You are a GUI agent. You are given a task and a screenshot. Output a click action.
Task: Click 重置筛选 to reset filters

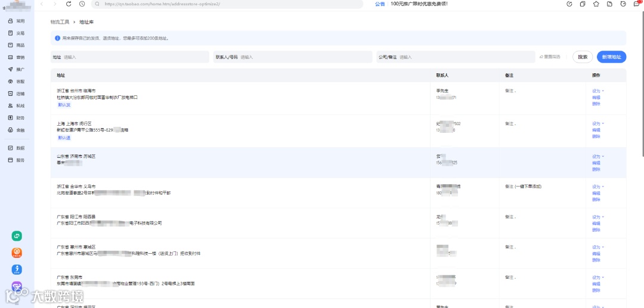pyautogui.click(x=550, y=57)
